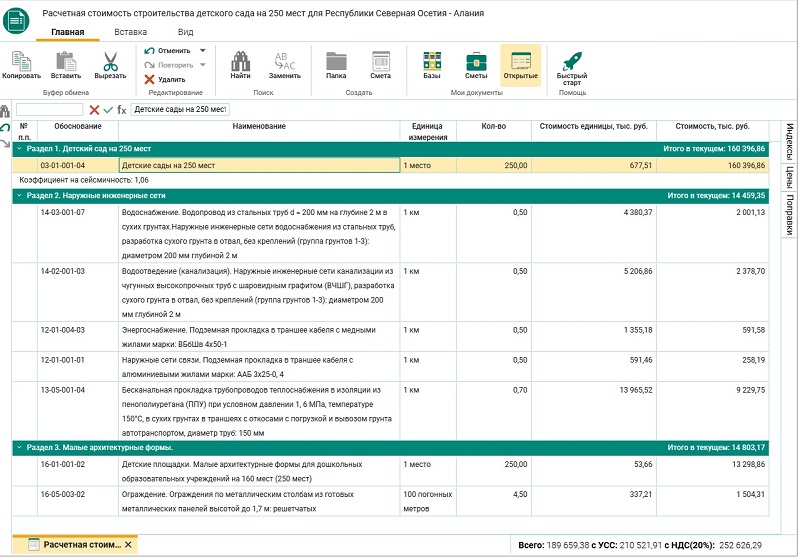This screenshot has height=557, width=800.
Task: Click the Повторить redo button
Action: pos(169,65)
